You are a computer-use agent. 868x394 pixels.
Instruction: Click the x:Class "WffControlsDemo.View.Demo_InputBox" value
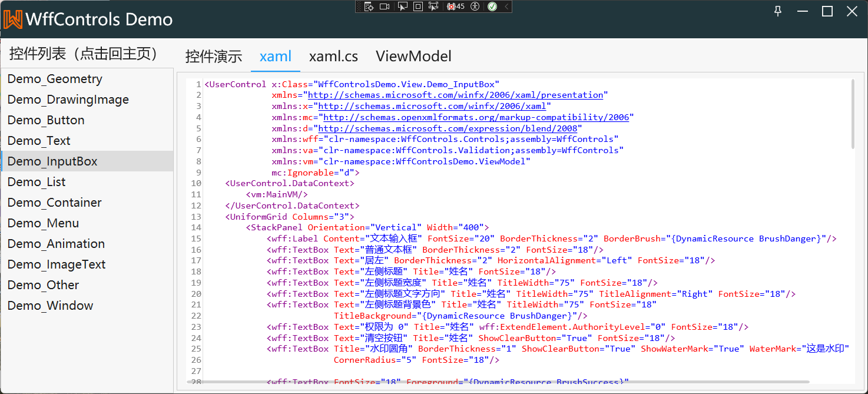(x=407, y=84)
